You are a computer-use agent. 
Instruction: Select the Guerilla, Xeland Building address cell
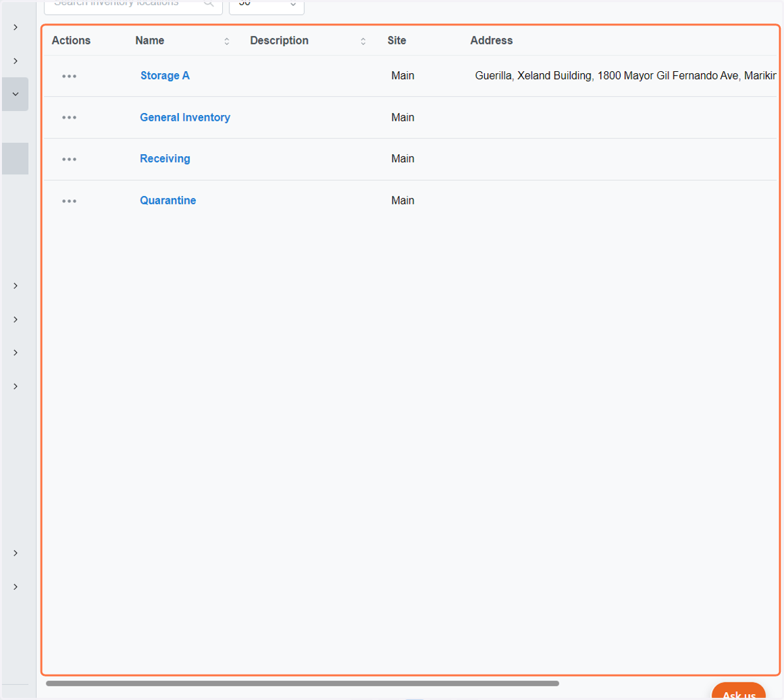[x=625, y=76]
